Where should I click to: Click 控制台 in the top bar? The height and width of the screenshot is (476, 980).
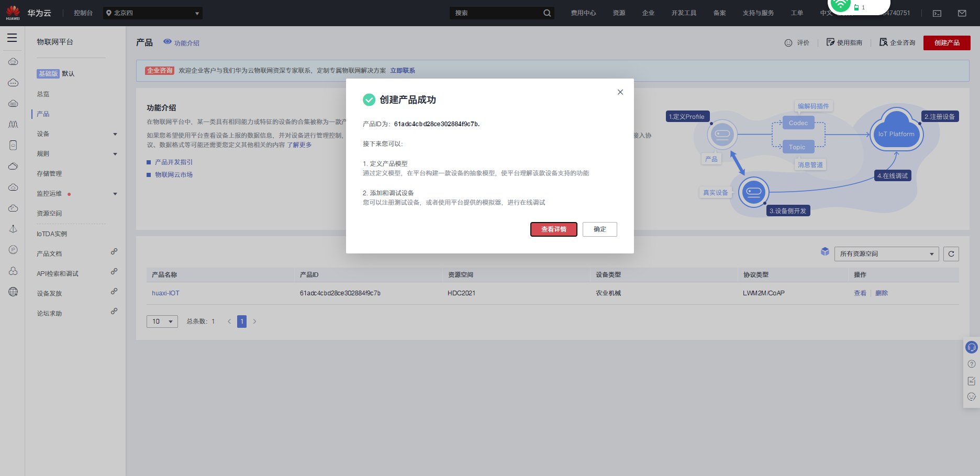[x=83, y=13]
